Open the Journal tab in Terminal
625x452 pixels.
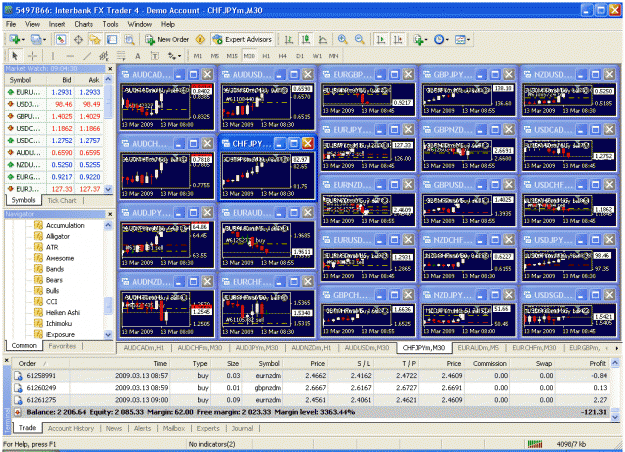(242, 428)
